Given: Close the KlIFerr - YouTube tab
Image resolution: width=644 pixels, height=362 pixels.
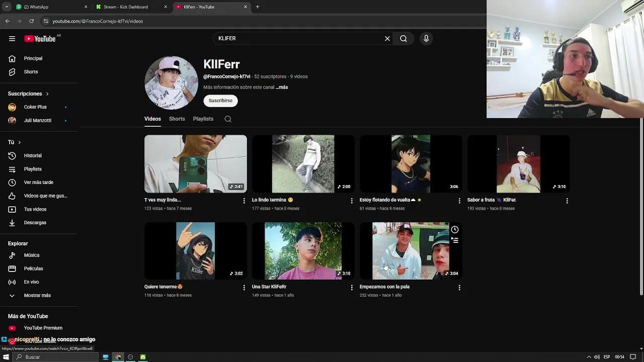Looking at the screenshot, I should [x=246, y=7].
